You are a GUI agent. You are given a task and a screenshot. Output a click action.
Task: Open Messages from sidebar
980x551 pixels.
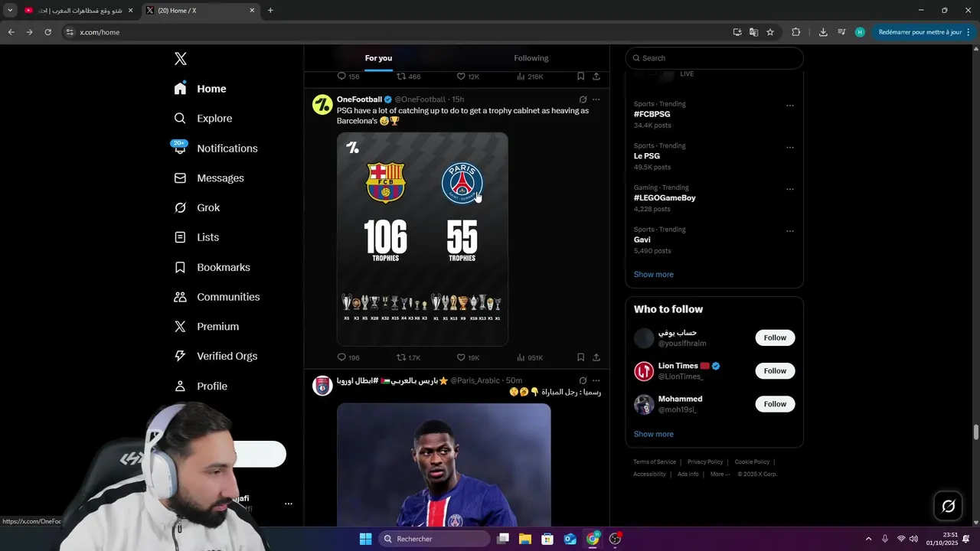(209, 178)
